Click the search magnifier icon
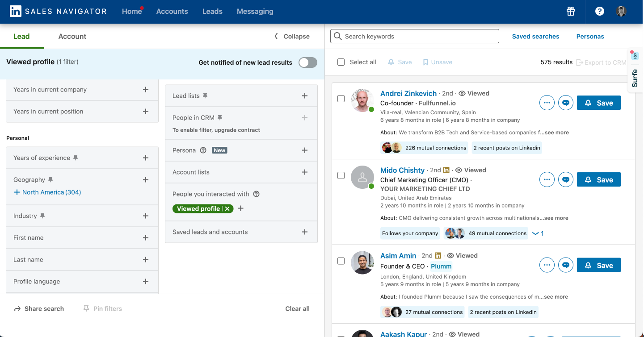 (338, 36)
